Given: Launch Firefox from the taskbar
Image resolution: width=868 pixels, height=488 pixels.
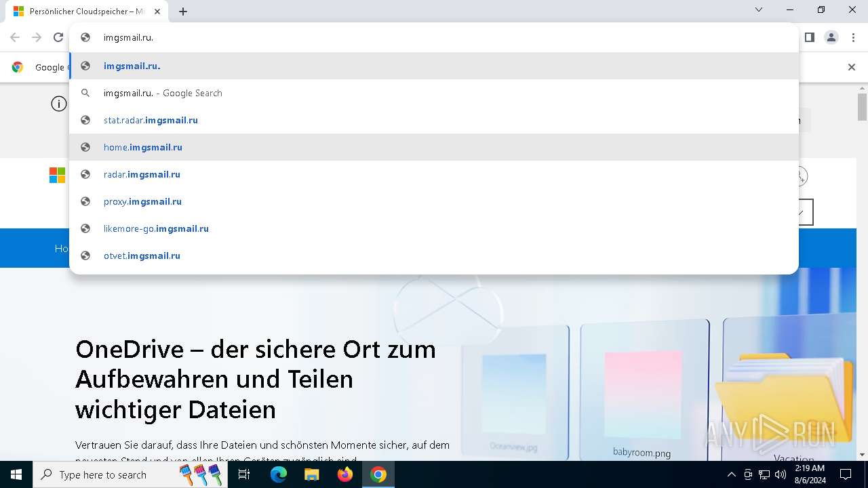Looking at the screenshot, I should tap(345, 474).
